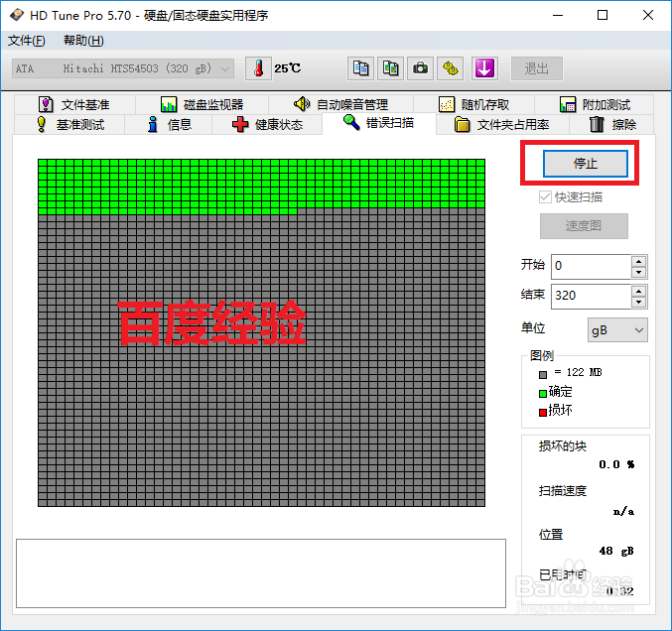Open options via the tools icon
The width and height of the screenshot is (672, 631).
450,68
